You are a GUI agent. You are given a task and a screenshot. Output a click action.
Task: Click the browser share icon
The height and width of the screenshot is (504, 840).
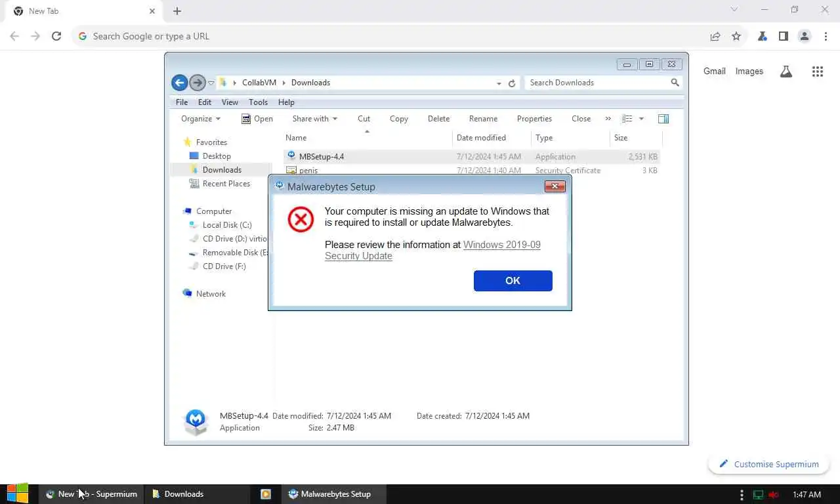(x=715, y=37)
